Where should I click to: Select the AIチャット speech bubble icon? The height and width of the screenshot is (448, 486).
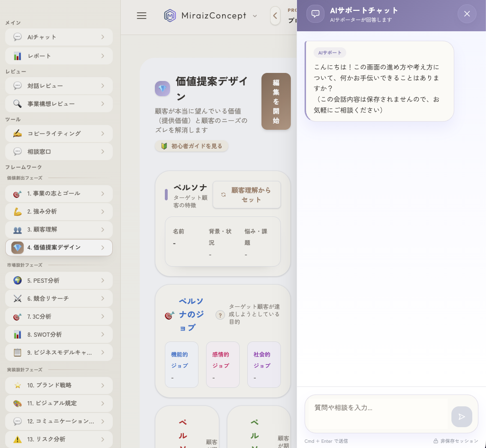pos(18,37)
